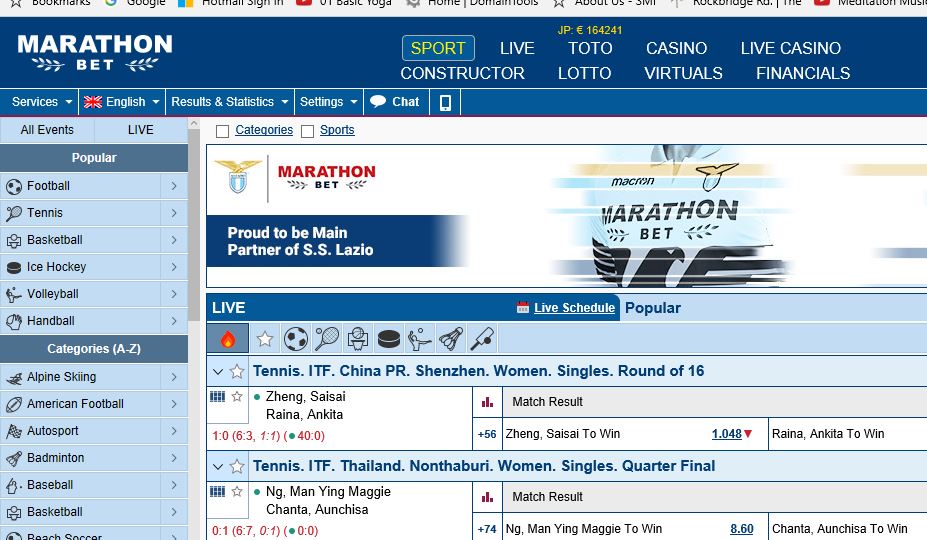This screenshot has width=927, height=540.
Task: Open the TOTO navigation item
Action: (590, 48)
